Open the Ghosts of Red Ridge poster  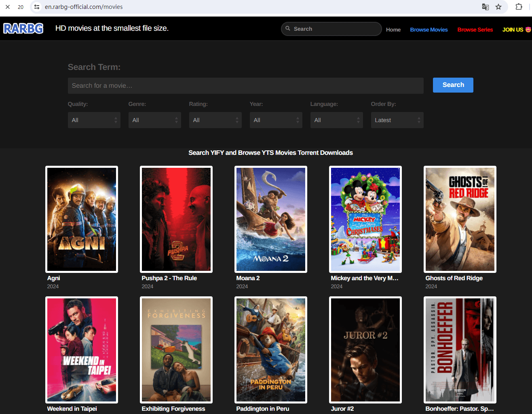pos(460,219)
